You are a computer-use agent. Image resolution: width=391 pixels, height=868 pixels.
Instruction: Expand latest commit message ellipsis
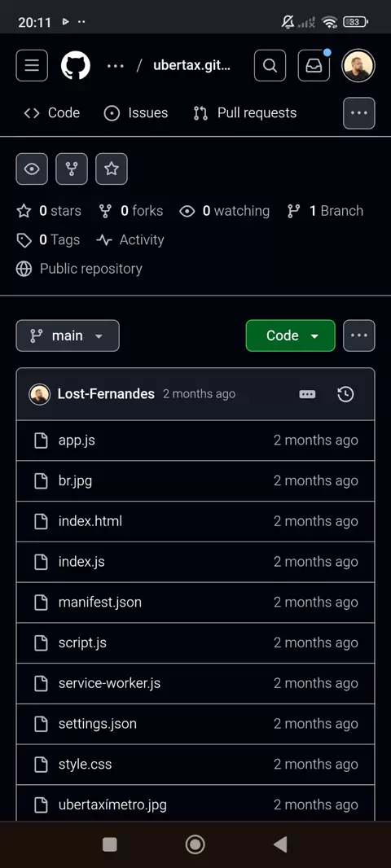(307, 394)
